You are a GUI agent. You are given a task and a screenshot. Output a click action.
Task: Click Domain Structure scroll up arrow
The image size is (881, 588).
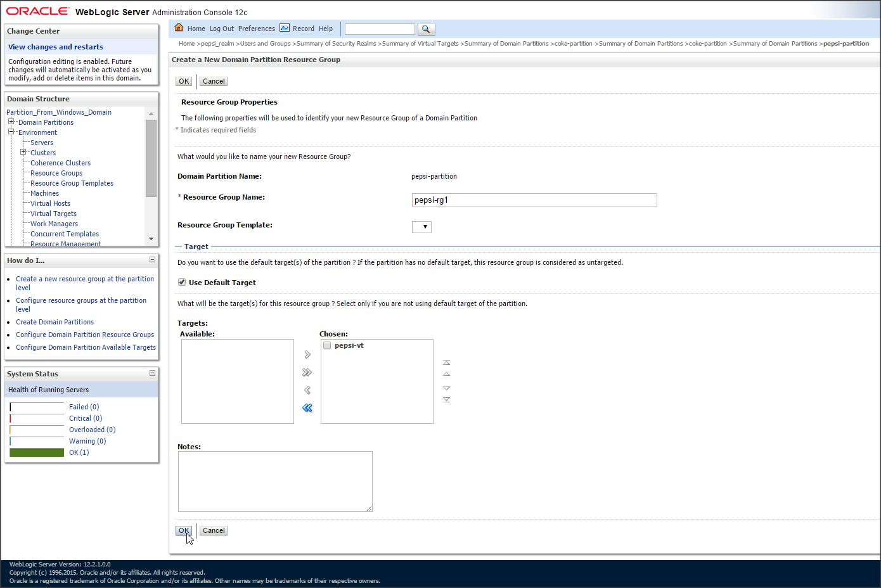point(151,113)
